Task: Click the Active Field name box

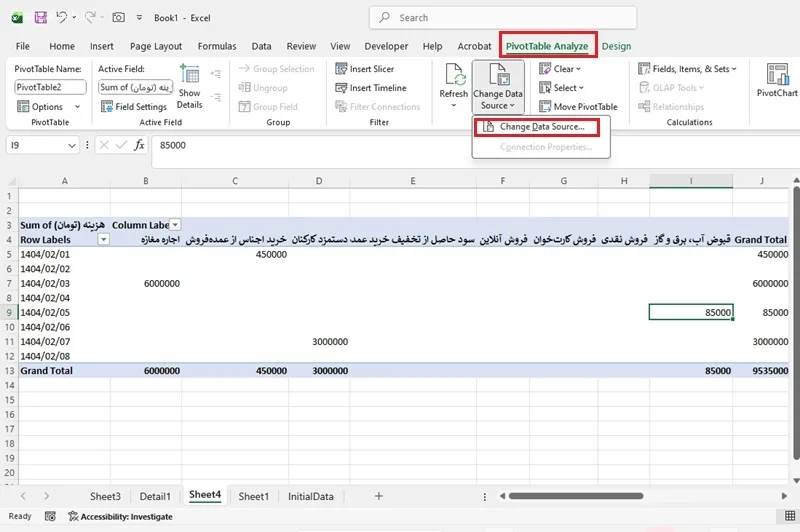Action: [135, 87]
